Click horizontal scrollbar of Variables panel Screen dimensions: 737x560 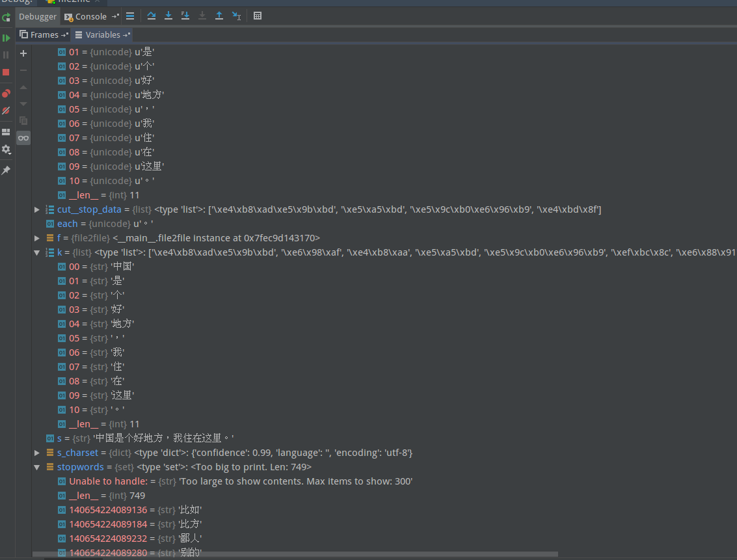[x=295, y=554]
